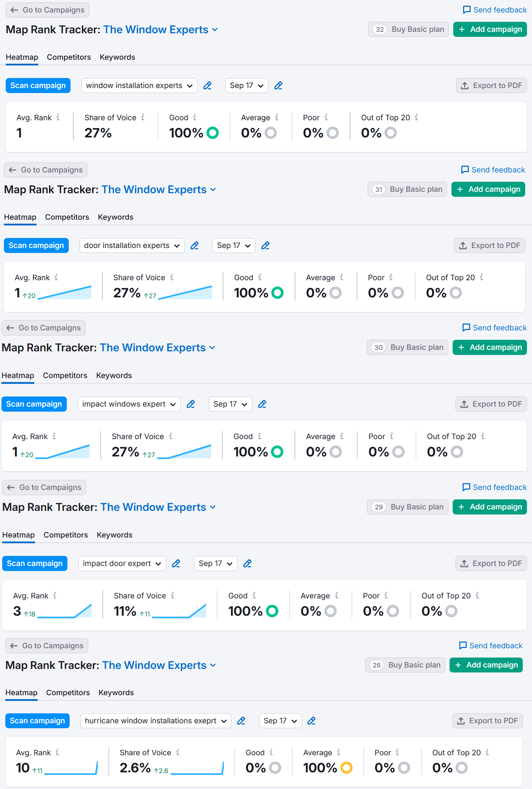Click edit pencil next to hurricane window installations exeprt

tap(241, 721)
